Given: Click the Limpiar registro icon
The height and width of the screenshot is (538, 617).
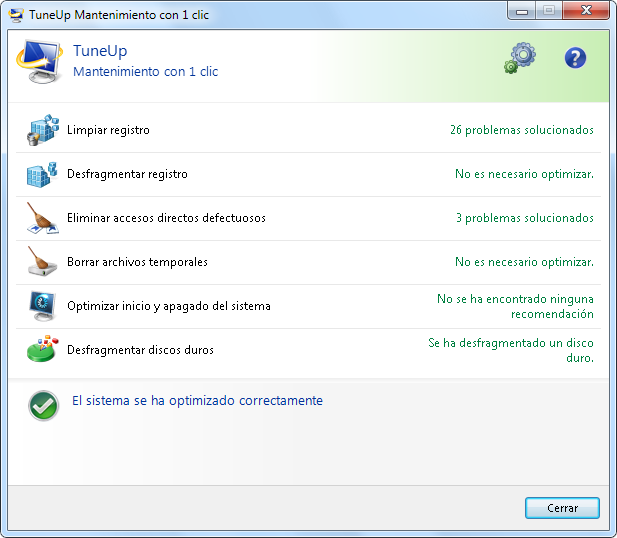Looking at the screenshot, I should (43, 130).
